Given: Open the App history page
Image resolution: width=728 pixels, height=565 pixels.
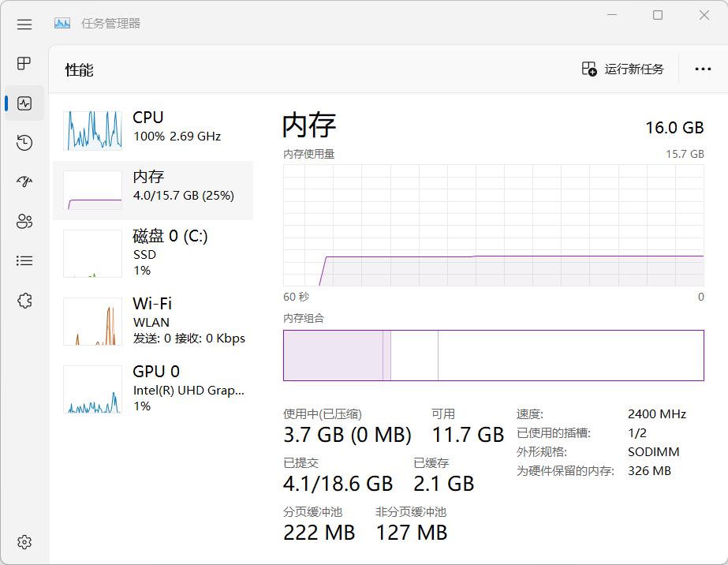Looking at the screenshot, I should coord(24,143).
